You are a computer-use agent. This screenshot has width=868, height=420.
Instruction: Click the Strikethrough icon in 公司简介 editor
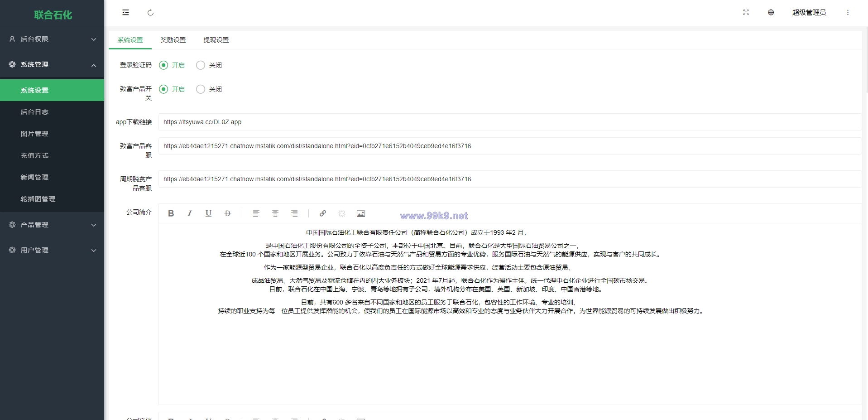pos(228,213)
